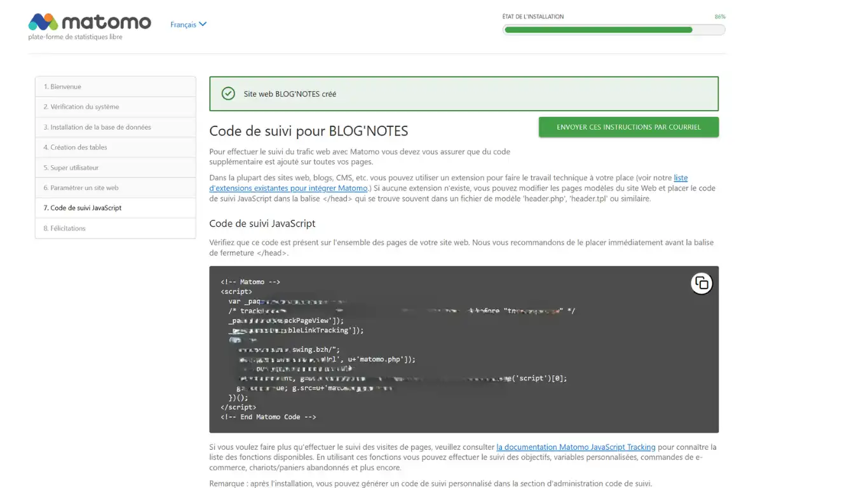Open step 3. Installation de la base de données
Image resolution: width=868 pixels, height=488 pixels.
(115, 127)
